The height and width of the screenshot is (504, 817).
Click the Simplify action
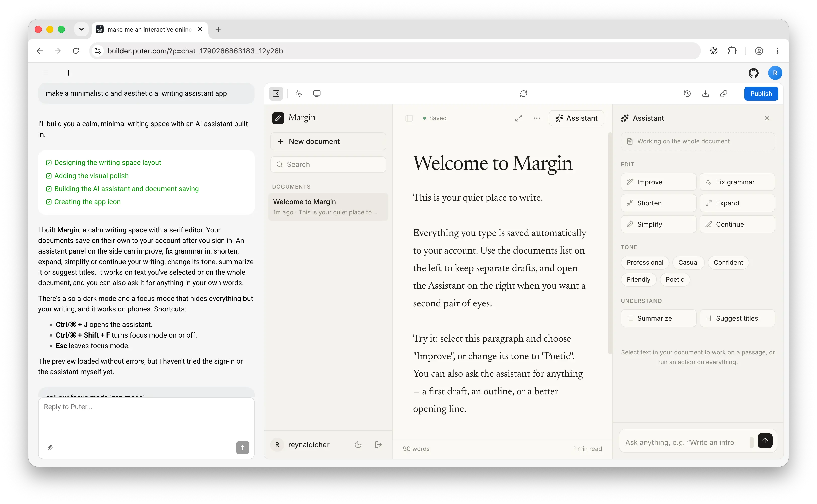click(x=658, y=224)
